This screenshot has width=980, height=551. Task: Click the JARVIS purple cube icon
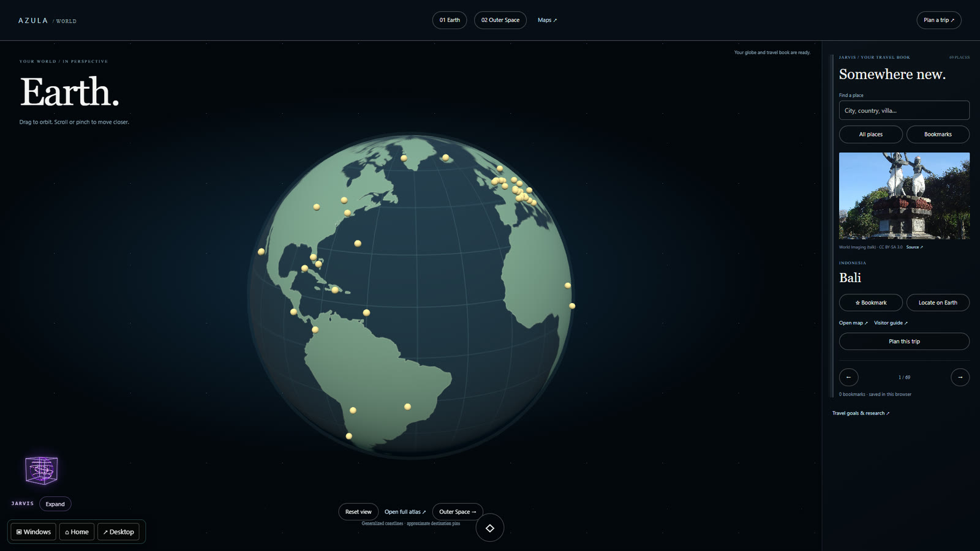click(41, 470)
